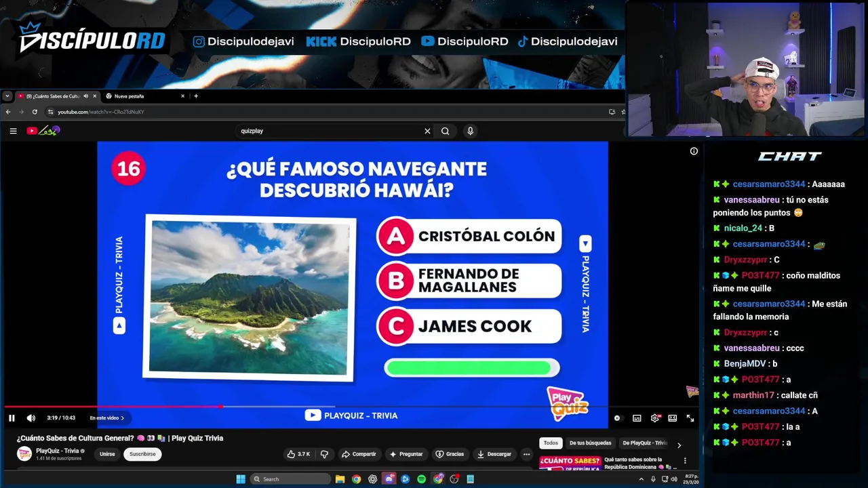Go back in the browser

click(x=8, y=112)
